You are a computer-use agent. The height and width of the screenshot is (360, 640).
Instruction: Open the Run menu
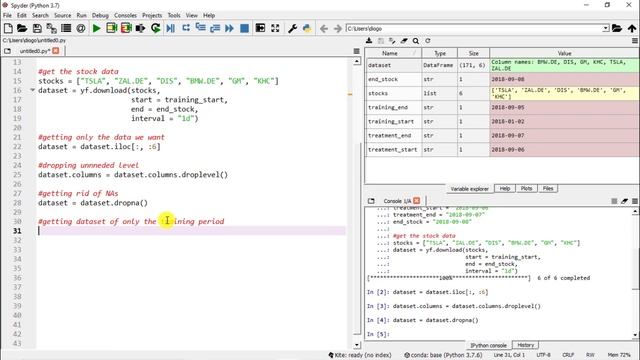[x=82, y=15]
